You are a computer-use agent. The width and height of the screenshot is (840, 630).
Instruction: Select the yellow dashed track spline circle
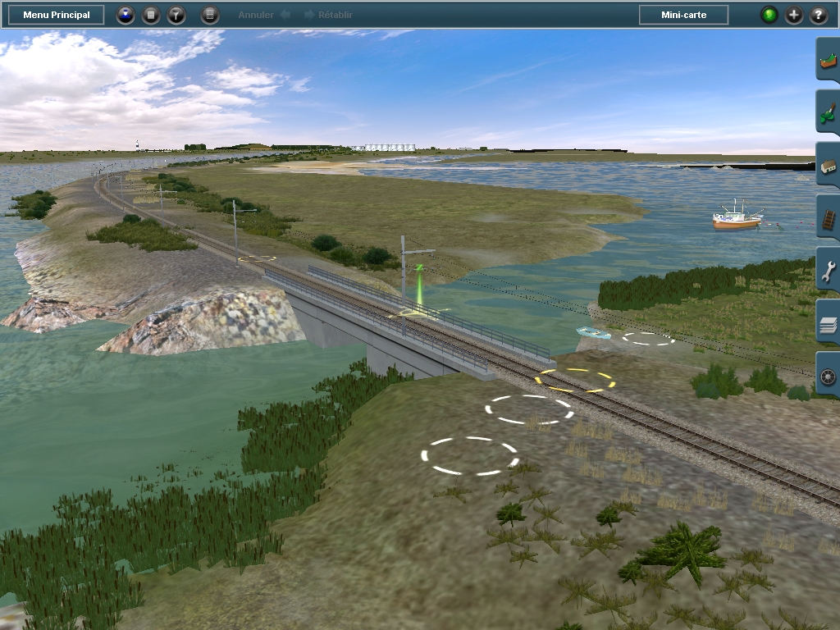[575, 381]
